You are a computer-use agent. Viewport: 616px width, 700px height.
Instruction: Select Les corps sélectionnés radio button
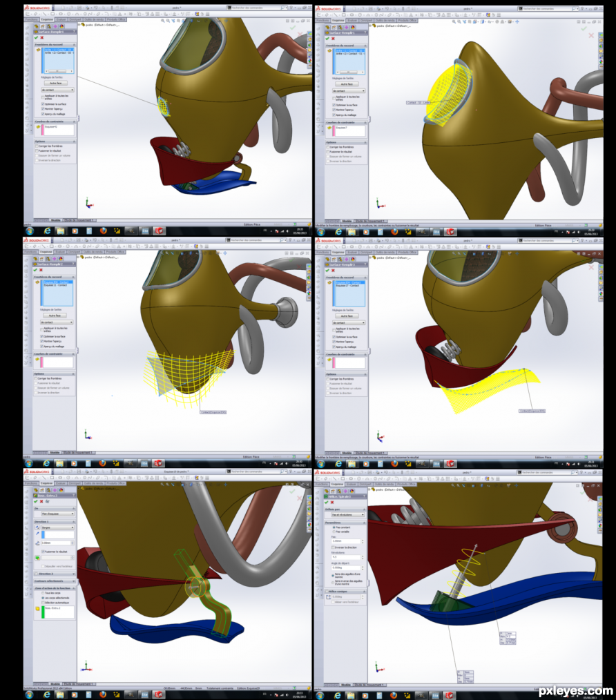point(43,598)
